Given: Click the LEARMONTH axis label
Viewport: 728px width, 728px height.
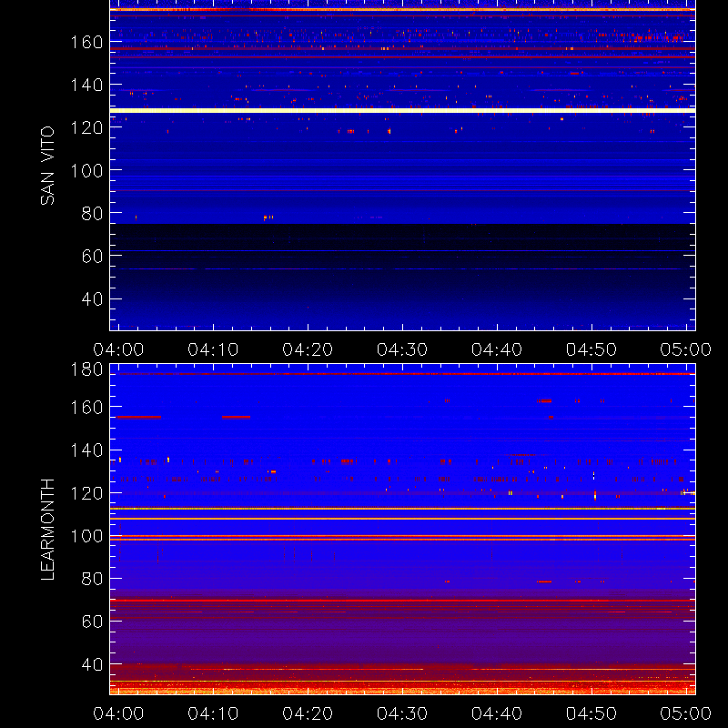Looking at the screenshot, I should (47, 530).
